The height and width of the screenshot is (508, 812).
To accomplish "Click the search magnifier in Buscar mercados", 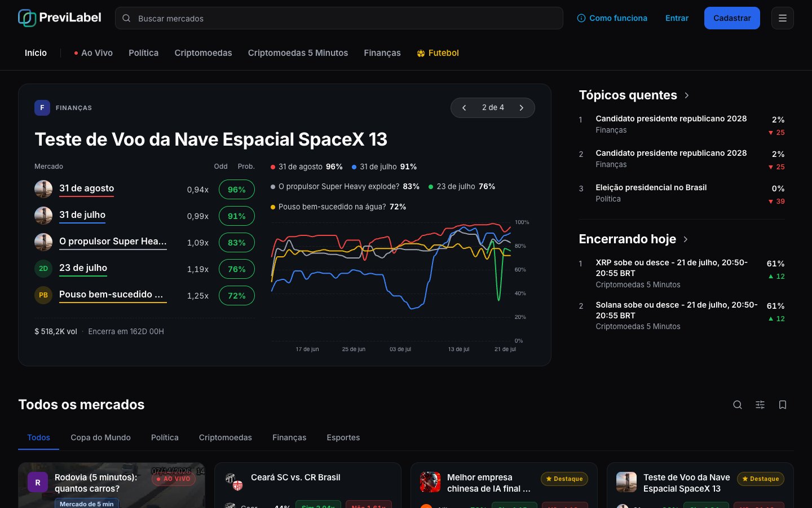I will click(126, 18).
